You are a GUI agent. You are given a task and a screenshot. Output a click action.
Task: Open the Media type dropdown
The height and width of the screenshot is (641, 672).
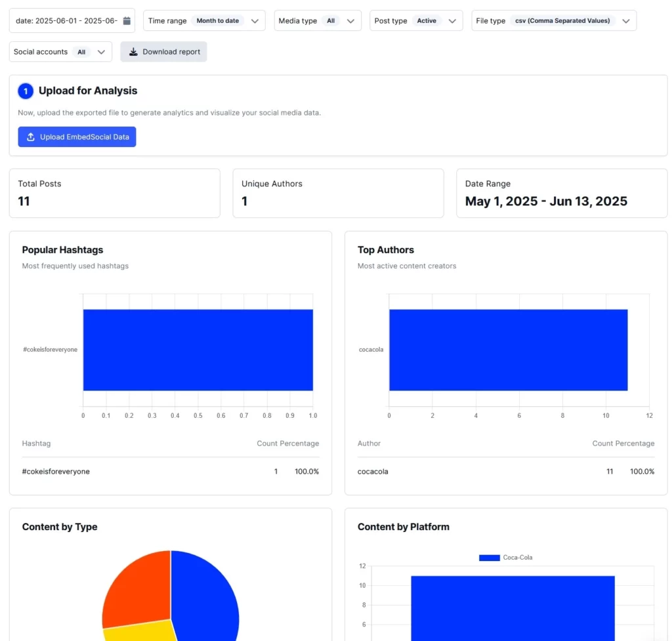pos(318,20)
